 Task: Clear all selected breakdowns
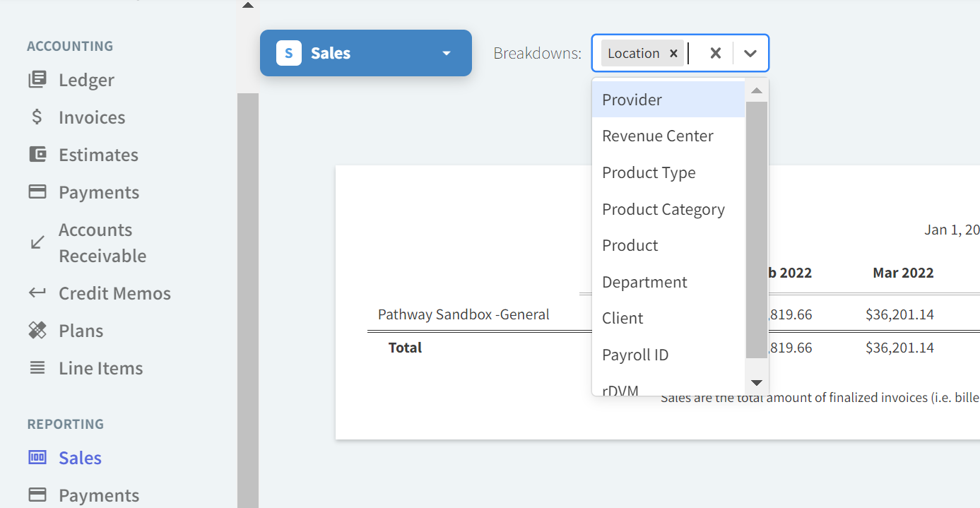coord(715,54)
